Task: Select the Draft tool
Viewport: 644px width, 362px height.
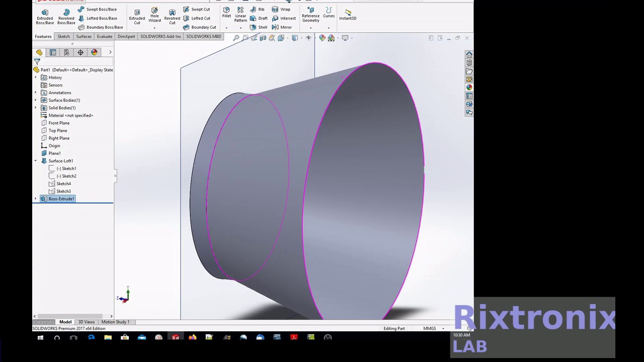Action: [x=259, y=18]
